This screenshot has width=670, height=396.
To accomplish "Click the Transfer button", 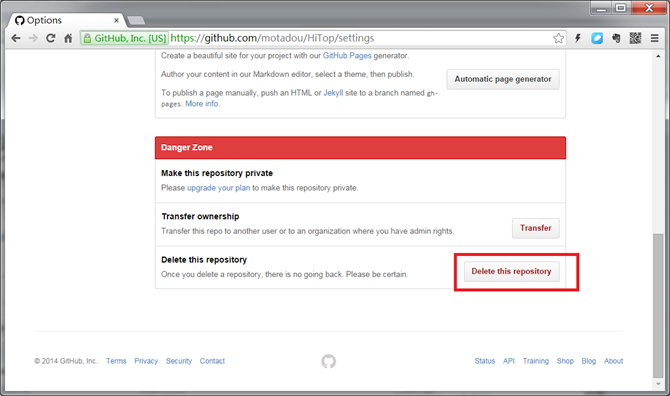I will (x=536, y=228).
